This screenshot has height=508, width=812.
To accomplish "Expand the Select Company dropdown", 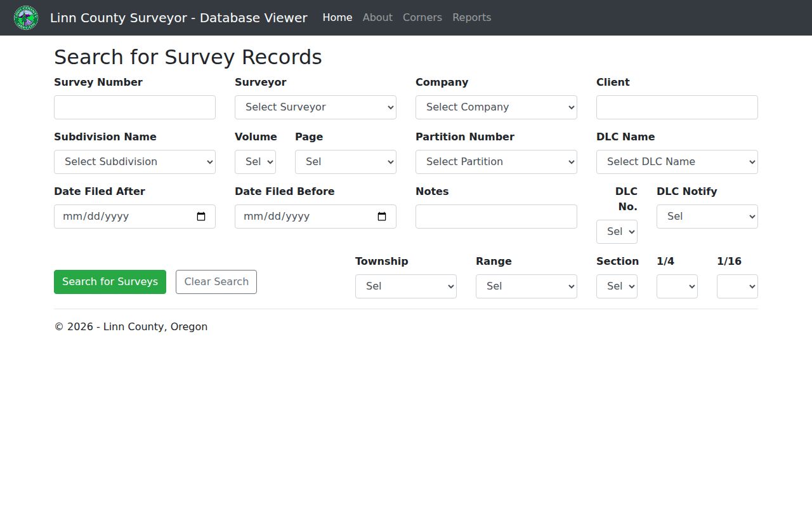I will point(496,107).
